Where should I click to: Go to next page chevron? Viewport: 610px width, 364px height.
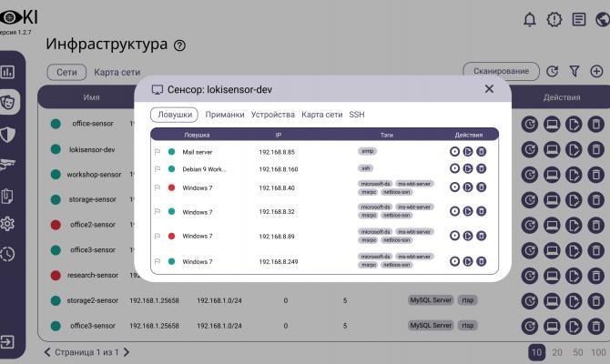point(127,352)
